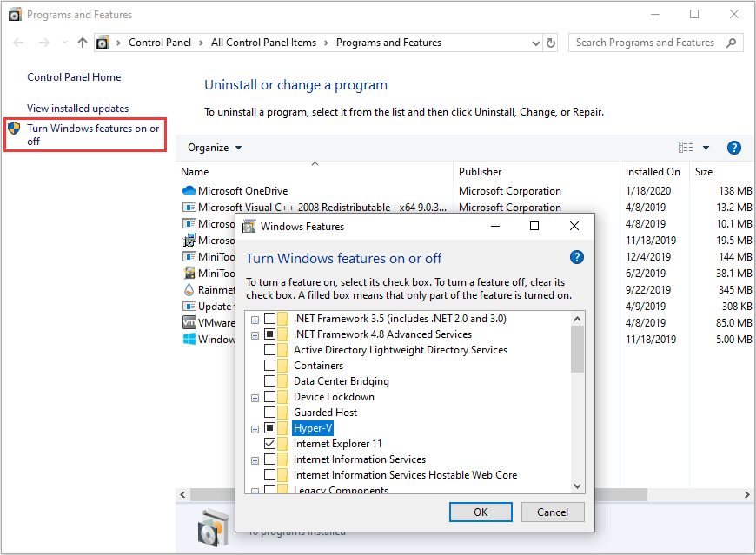
Task: Open address bar history dropdown
Action: 535,43
